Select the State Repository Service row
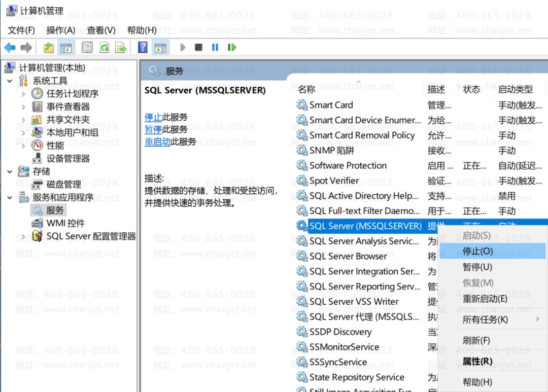Image resolution: width=548 pixels, height=392 pixels. (x=366, y=377)
